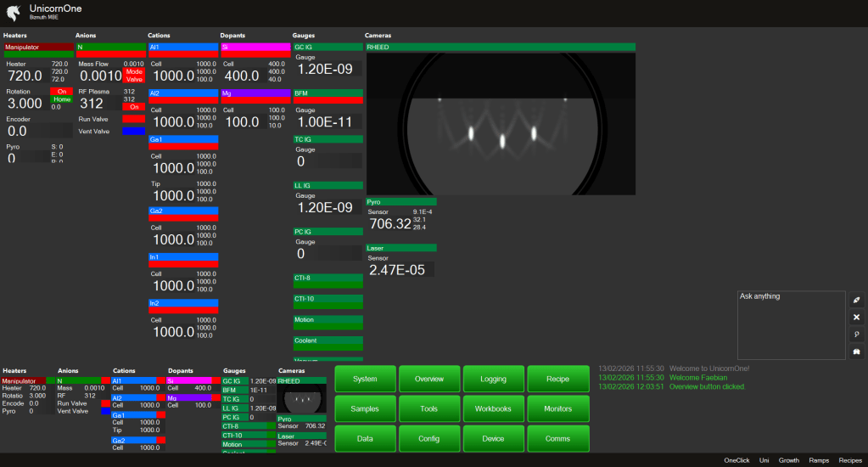This screenshot has width=868, height=467.
Task: Switch to the Growth tab in bottom bar
Action: click(x=789, y=459)
